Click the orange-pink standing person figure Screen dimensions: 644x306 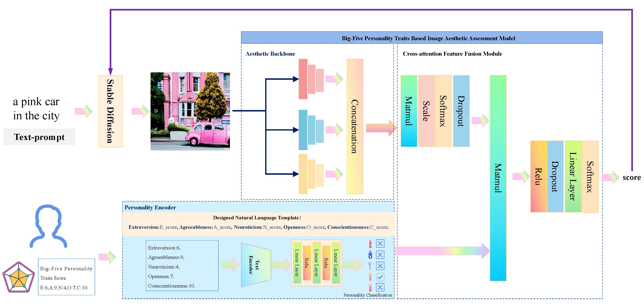(x=370, y=277)
